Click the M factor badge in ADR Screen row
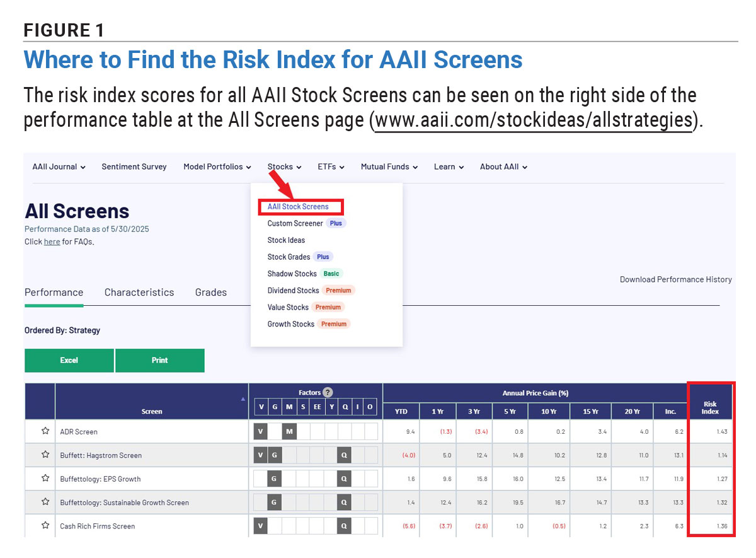The width and height of the screenshot is (756, 558). pyautogui.click(x=289, y=432)
